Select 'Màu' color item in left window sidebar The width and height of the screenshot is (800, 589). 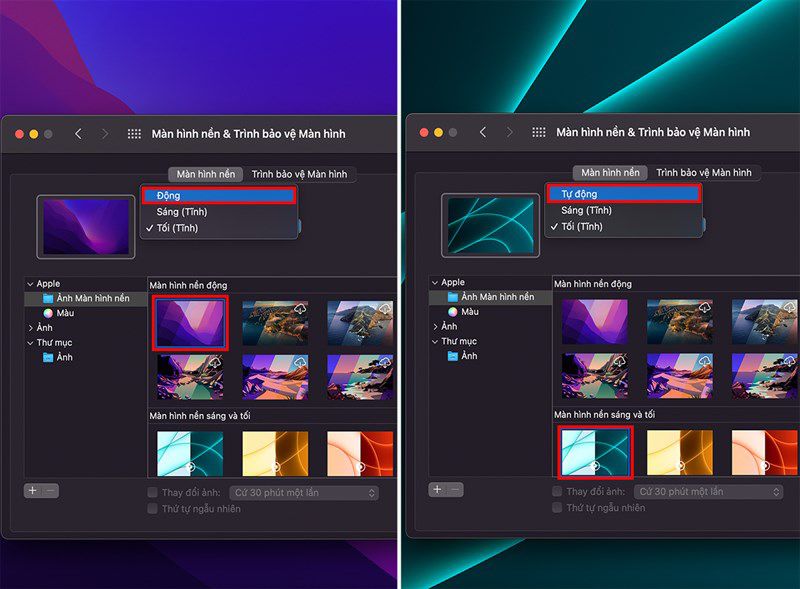pyautogui.click(x=59, y=313)
